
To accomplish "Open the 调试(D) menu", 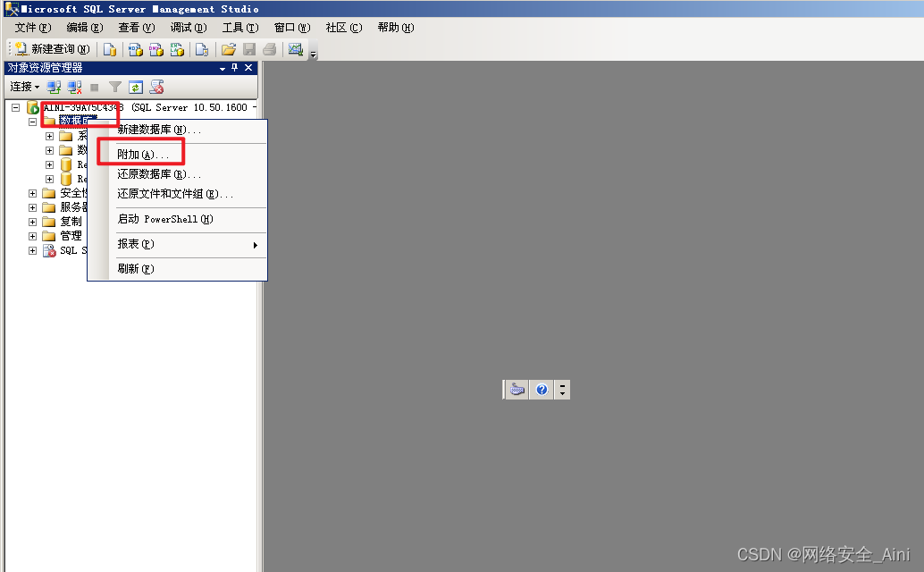I will point(189,28).
